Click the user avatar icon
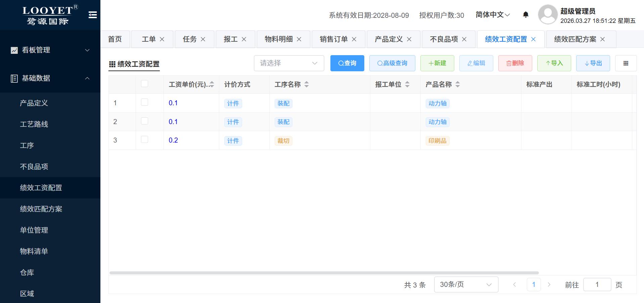Screen dimensions: 644x303 tap(548, 15)
